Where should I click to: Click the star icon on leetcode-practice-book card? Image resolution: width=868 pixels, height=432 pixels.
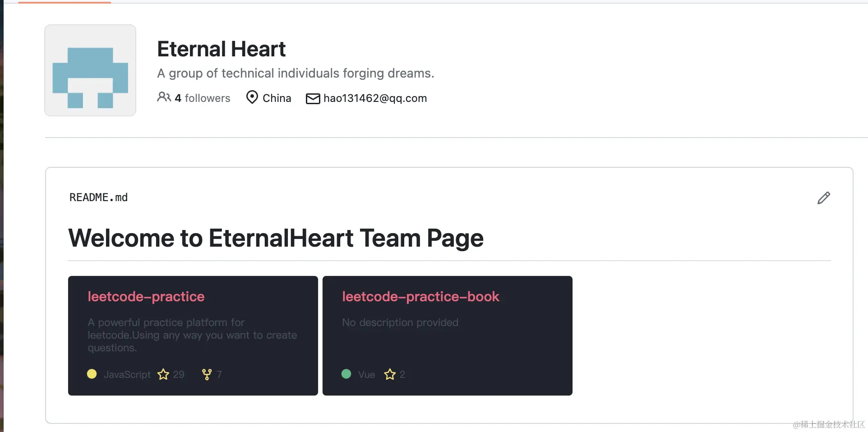[x=390, y=374]
